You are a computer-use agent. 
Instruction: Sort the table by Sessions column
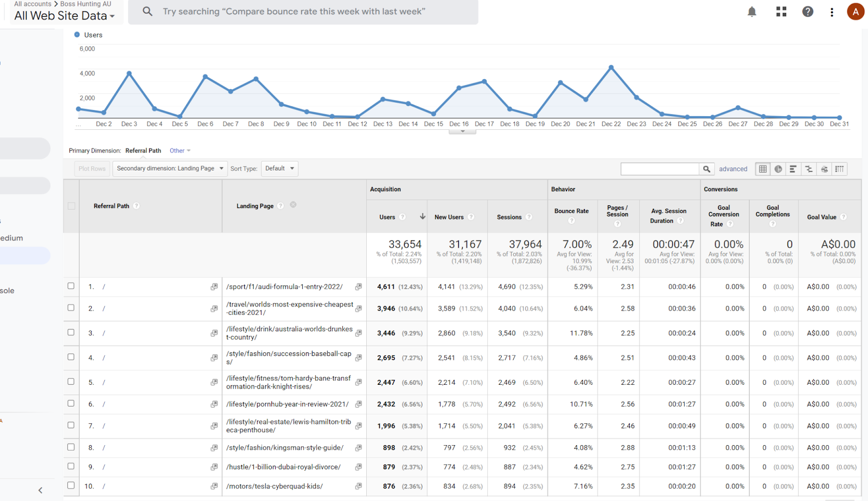pyautogui.click(x=509, y=217)
